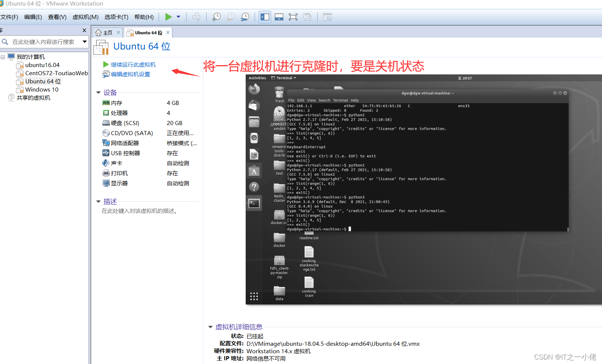Click the Ubuntu clock showing 20:57
The height and width of the screenshot is (364, 602).
[x=465, y=78]
